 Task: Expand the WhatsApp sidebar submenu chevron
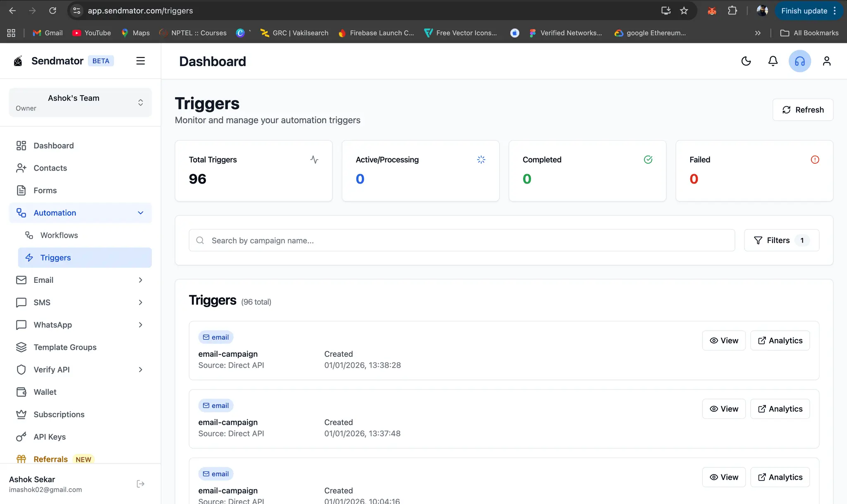click(x=141, y=325)
